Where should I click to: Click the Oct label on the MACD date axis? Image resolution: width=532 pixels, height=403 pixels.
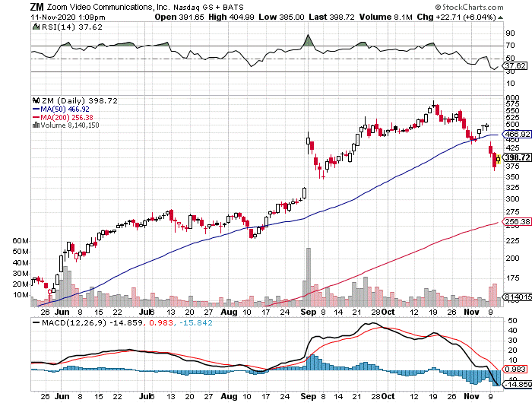[387, 396]
